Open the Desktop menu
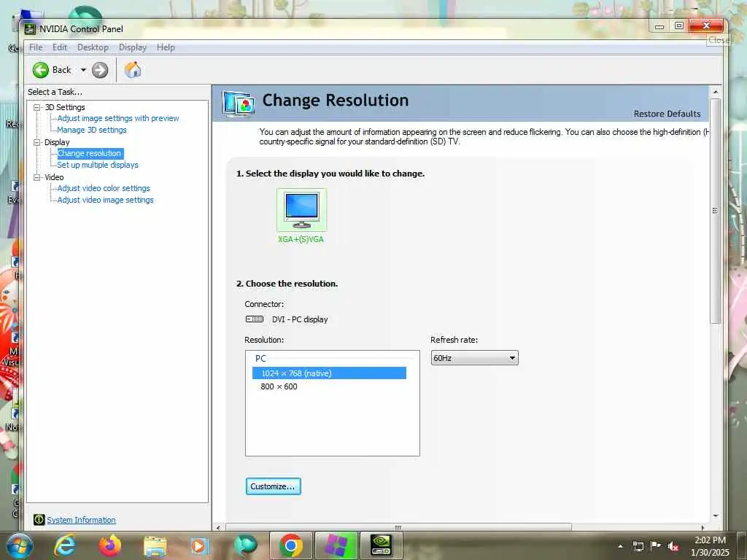This screenshot has width=747, height=560. coord(93,47)
